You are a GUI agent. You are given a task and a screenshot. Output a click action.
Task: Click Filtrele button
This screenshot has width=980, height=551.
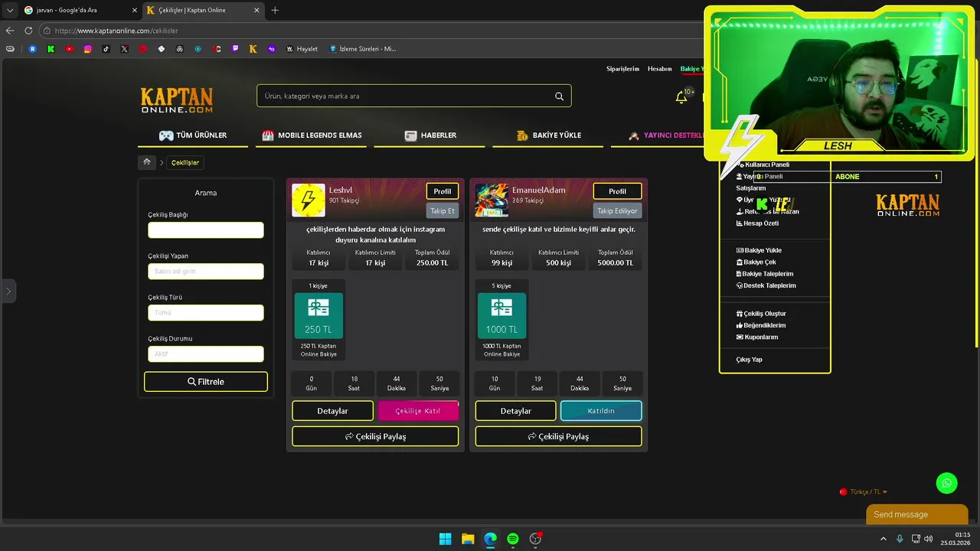[206, 382]
